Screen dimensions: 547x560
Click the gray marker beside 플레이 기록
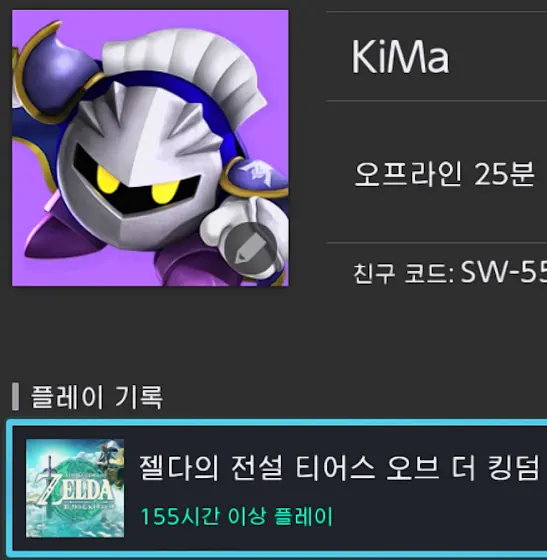click(x=15, y=396)
